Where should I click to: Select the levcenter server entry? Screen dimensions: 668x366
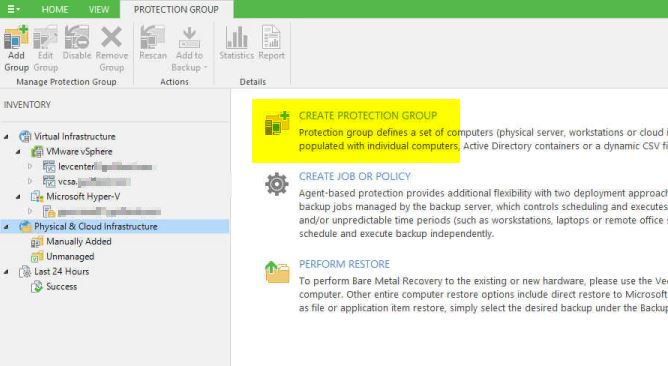(105, 167)
